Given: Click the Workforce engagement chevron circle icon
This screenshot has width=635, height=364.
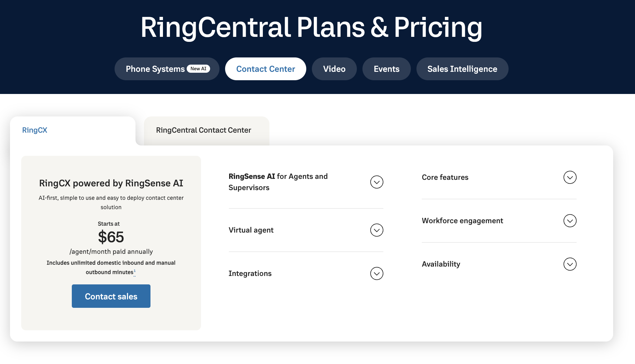Looking at the screenshot, I should pyautogui.click(x=570, y=221).
